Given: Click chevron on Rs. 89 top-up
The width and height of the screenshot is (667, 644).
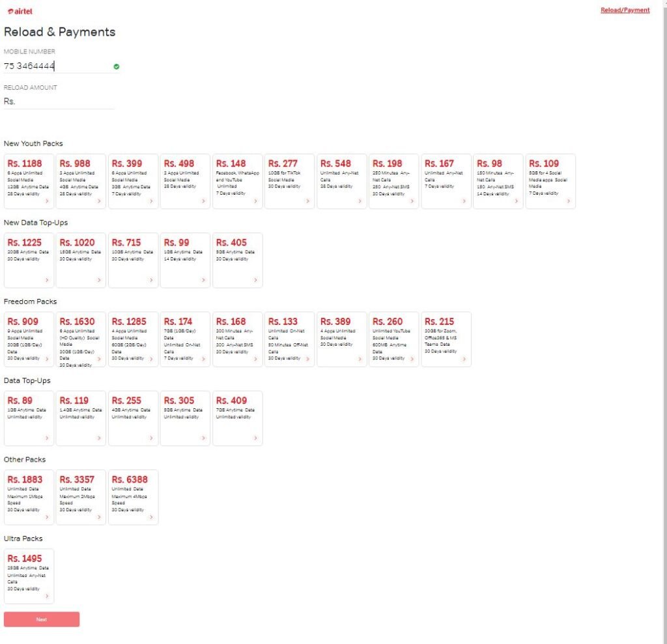Looking at the screenshot, I should tap(47, 438).
